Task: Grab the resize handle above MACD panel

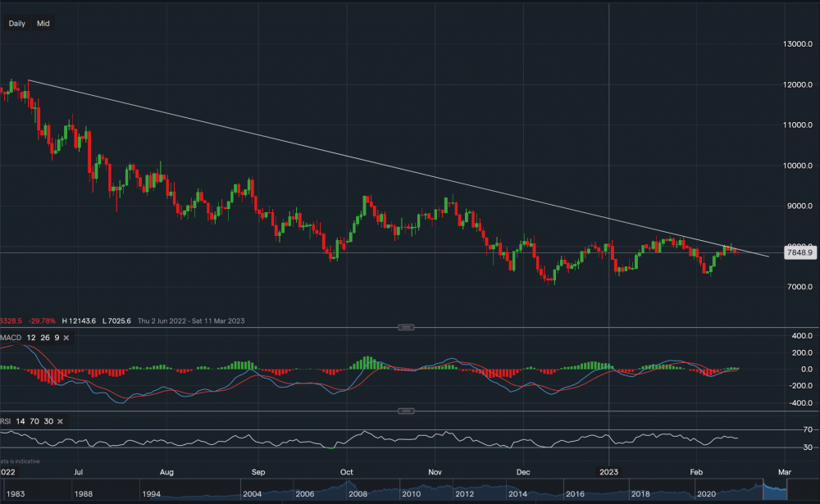Action: 405,327
